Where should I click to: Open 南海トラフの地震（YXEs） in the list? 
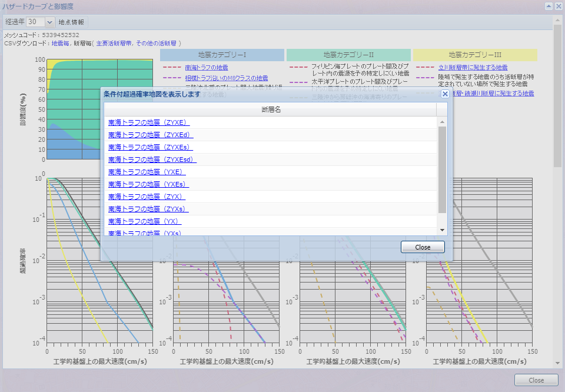click(x=148, y=184)
